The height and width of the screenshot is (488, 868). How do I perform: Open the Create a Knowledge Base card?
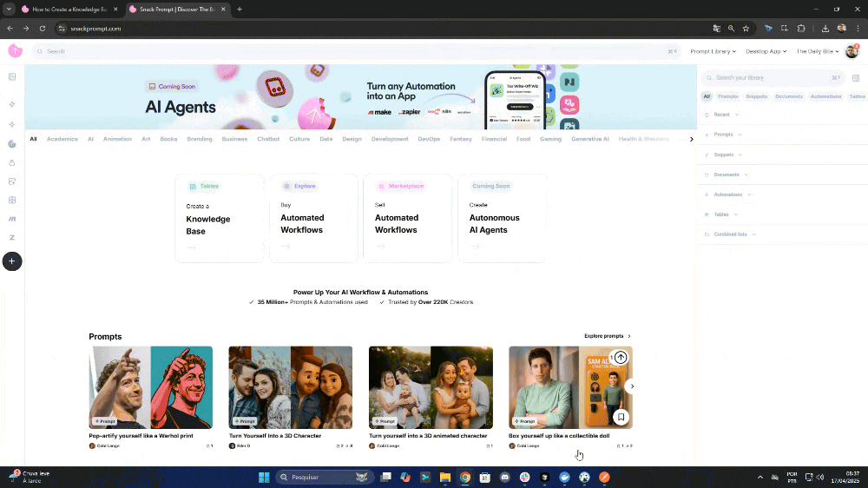[220, 218]
